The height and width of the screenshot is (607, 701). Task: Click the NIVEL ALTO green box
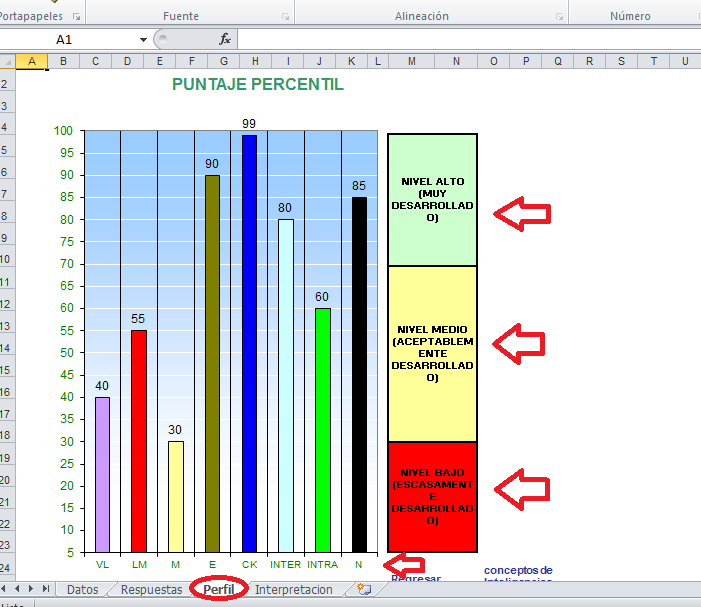click(x=432, y=199)
